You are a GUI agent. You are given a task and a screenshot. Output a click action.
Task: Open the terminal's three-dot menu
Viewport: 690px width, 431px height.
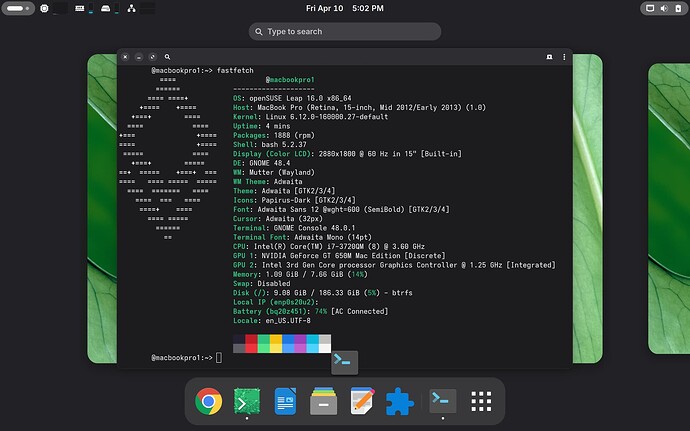pos(564,57)
